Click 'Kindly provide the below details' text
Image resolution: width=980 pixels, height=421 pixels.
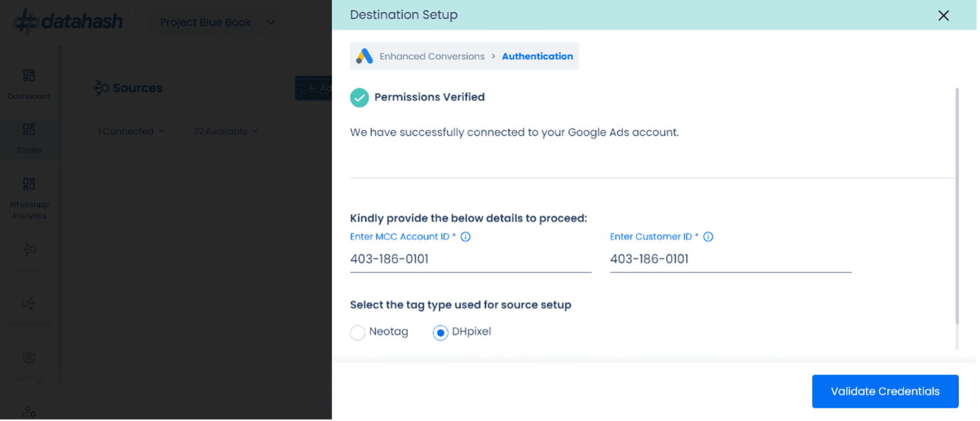coord(469,219)
